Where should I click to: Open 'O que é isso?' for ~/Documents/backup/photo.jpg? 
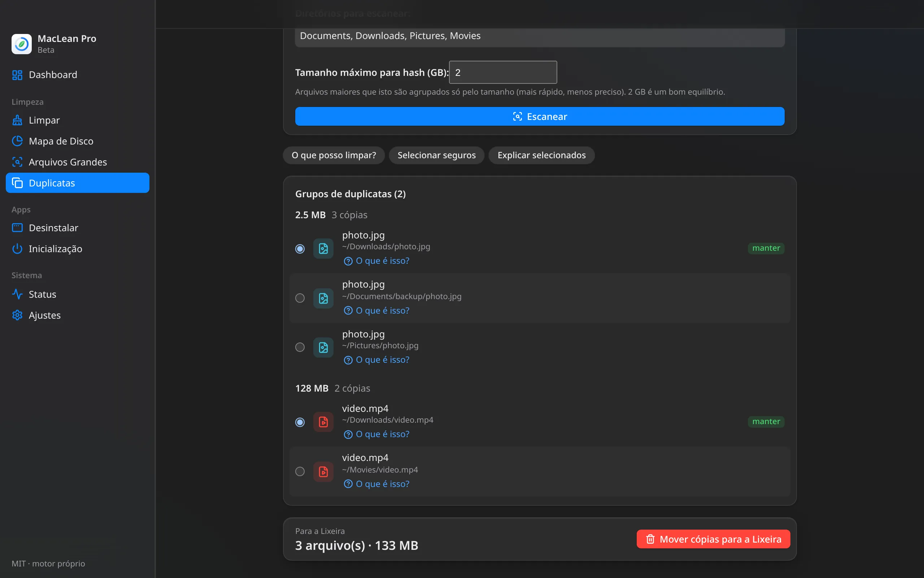[x=376, y=311]
